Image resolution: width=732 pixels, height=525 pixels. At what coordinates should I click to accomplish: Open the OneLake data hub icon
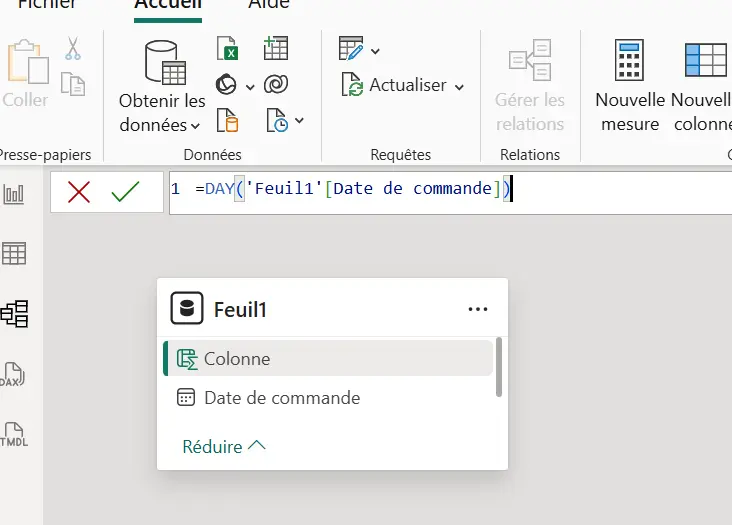(226, 84)
